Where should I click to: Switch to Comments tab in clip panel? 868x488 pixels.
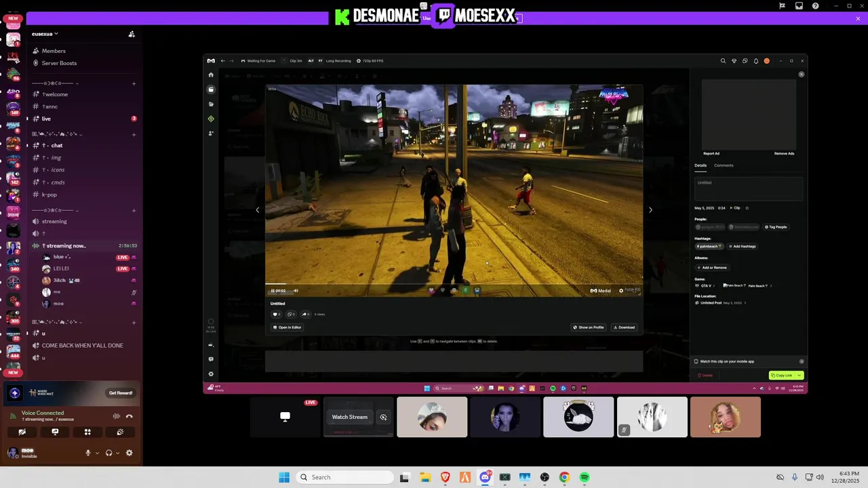724,165
